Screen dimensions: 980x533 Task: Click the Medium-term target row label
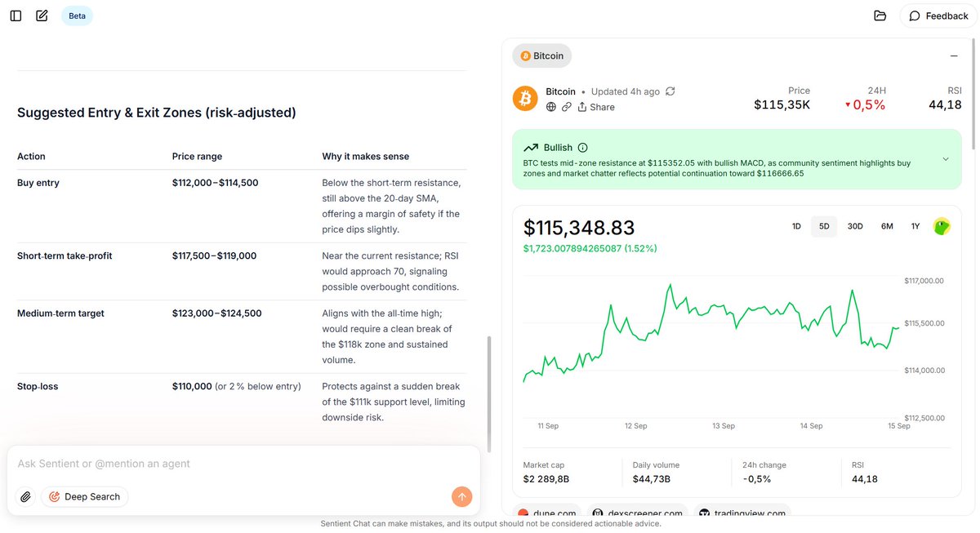tap(60, 313)
